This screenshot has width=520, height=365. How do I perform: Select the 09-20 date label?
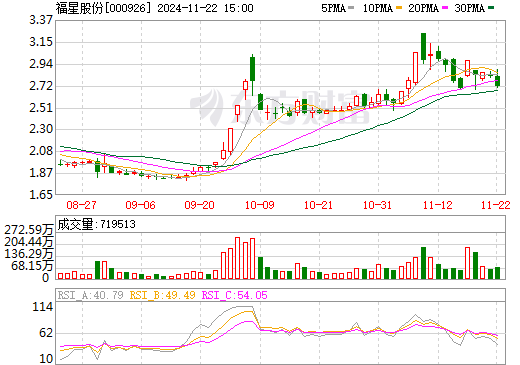click(199, 205)
